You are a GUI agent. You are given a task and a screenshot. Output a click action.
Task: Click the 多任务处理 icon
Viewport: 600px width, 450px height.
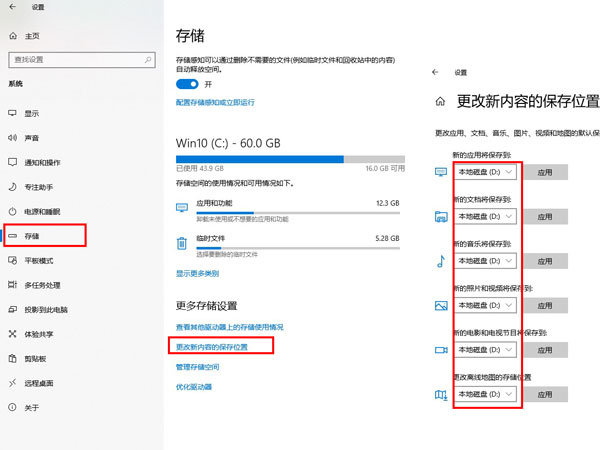[13, 285]
